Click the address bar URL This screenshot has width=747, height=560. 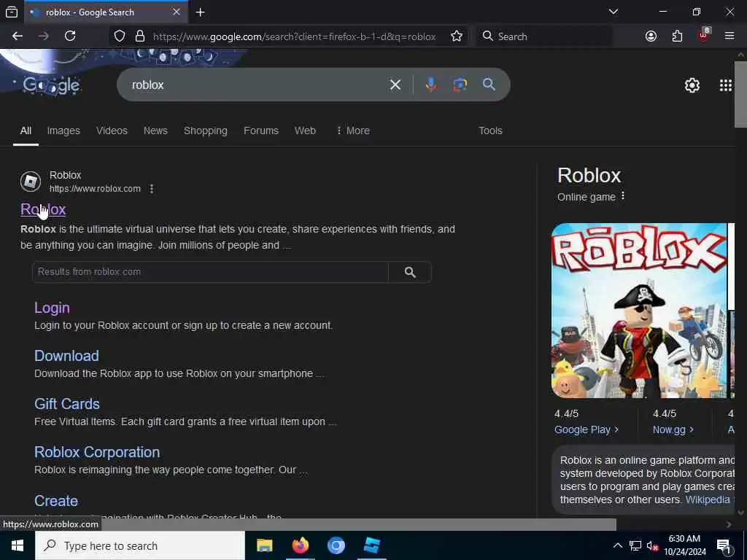294,36
